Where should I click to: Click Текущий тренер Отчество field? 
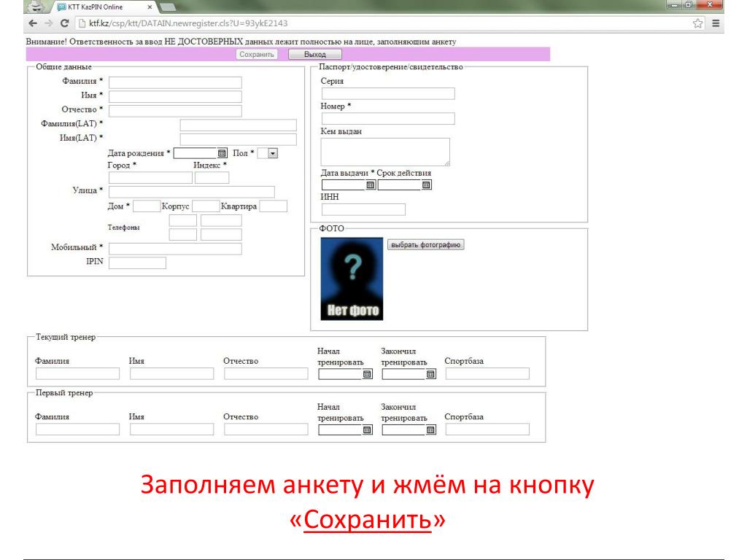coord(266,374)
